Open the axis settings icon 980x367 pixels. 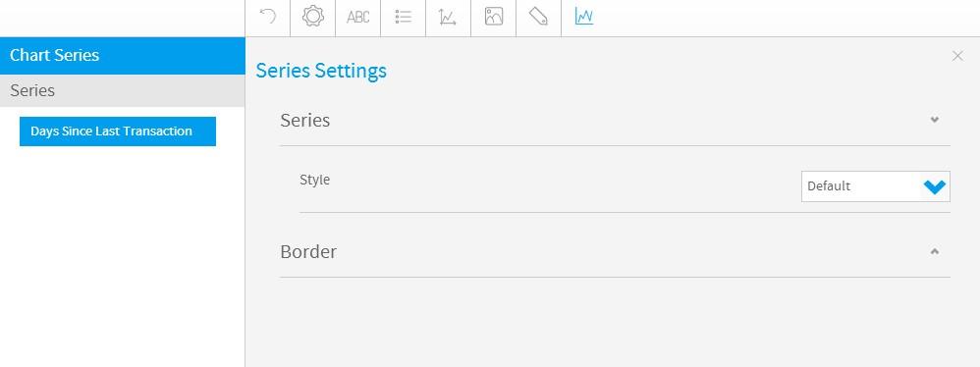click(448, 17)
